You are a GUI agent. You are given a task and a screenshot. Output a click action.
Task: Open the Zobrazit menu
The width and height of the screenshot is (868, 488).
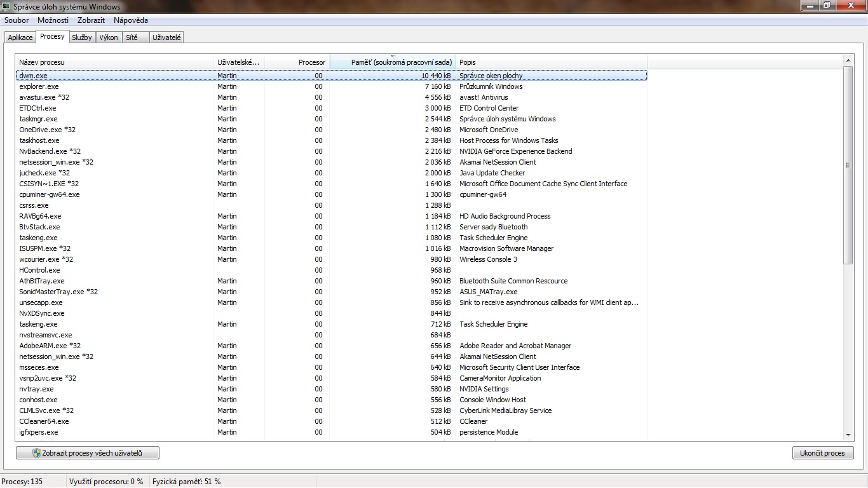pos(91,20)
